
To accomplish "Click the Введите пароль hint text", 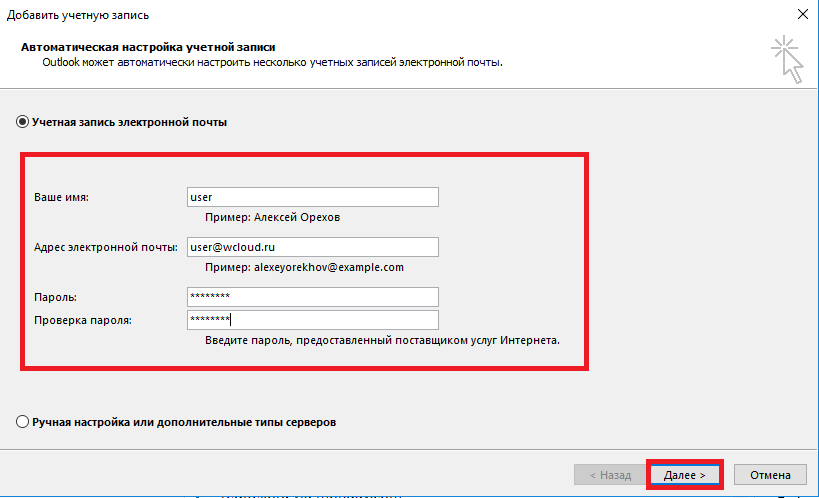I will click(x=382, y=340).
